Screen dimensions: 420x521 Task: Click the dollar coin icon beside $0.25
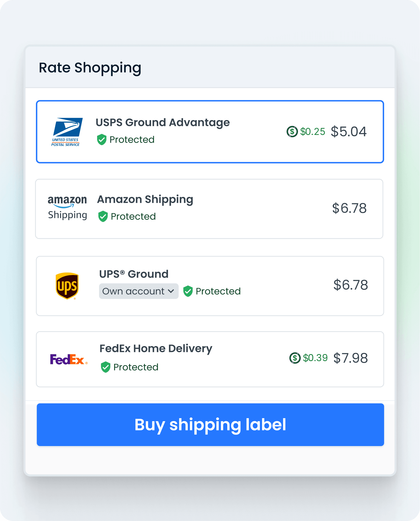pos(292,131)
